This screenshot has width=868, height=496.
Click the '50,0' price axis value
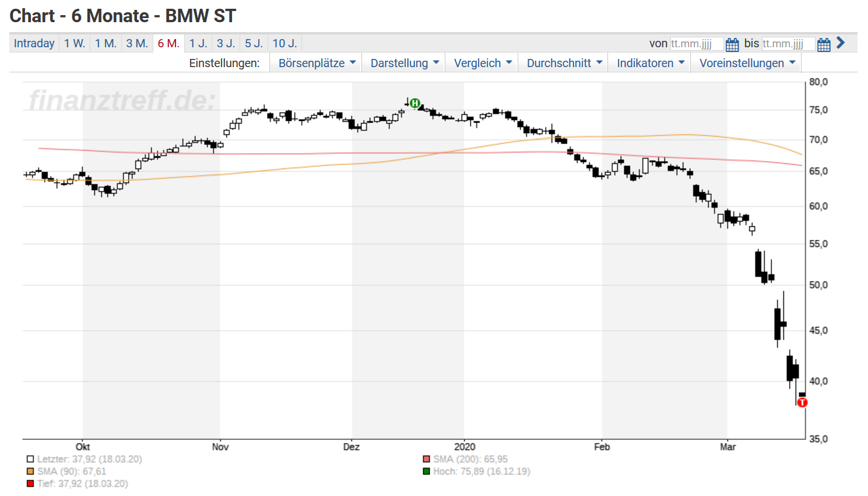point(818,285)
